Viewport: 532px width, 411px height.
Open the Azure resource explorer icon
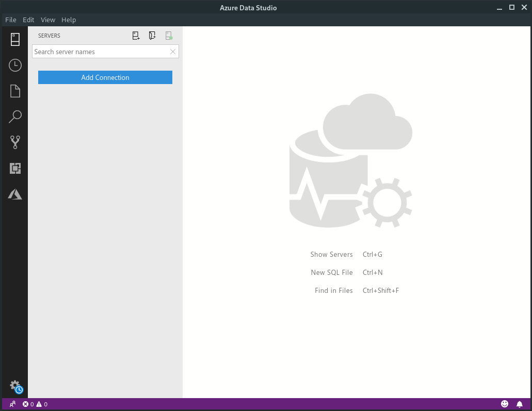tap(15, 194)
